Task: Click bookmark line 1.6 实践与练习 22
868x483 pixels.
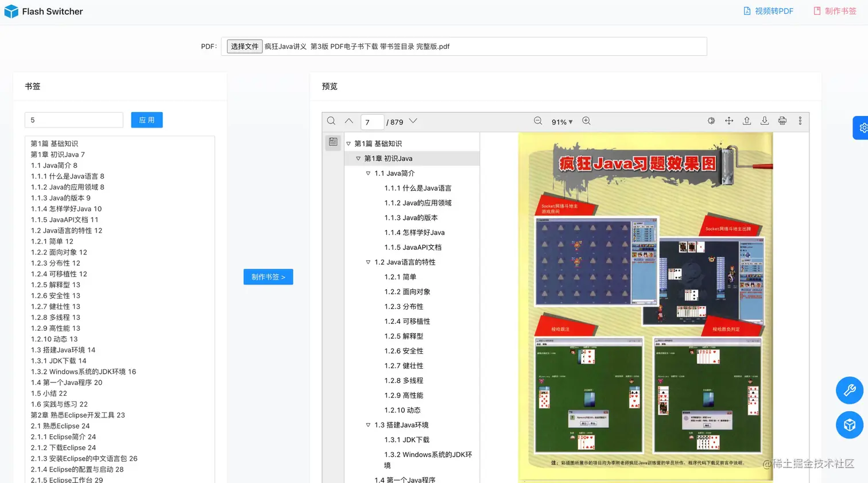Action: (59, 404)
